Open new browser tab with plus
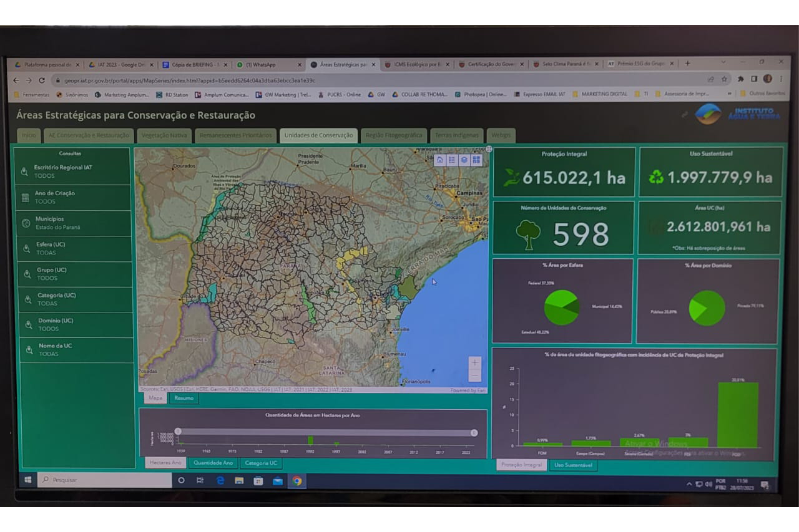Viewport: 799px width, 532px height. (687, 63)
